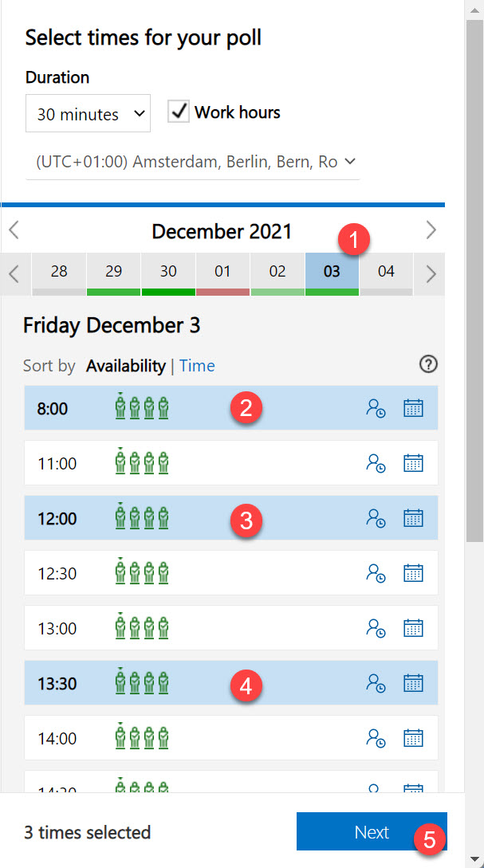Viewport: 484px width, 868px height.
Task: Open the calendar view for 14:00
Action: pos(414,737)
